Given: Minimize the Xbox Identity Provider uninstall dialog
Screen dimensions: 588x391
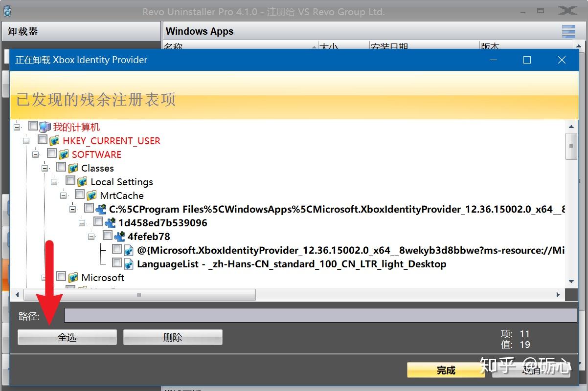Looking at the screenshot, I should tap(493, 60).
